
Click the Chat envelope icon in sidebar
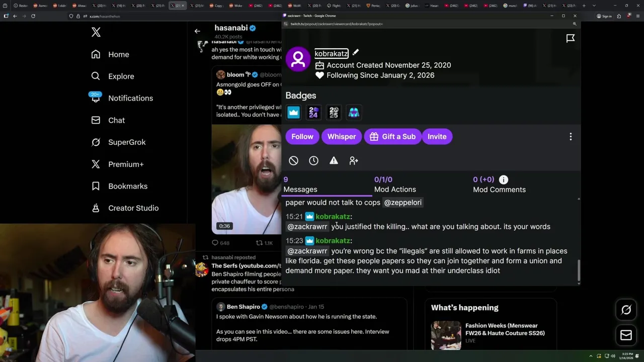click(x=96, y=120)
